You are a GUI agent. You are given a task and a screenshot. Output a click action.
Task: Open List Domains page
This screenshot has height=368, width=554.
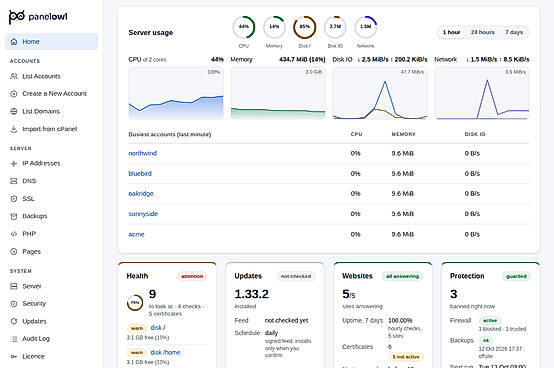tap(52, 111)
